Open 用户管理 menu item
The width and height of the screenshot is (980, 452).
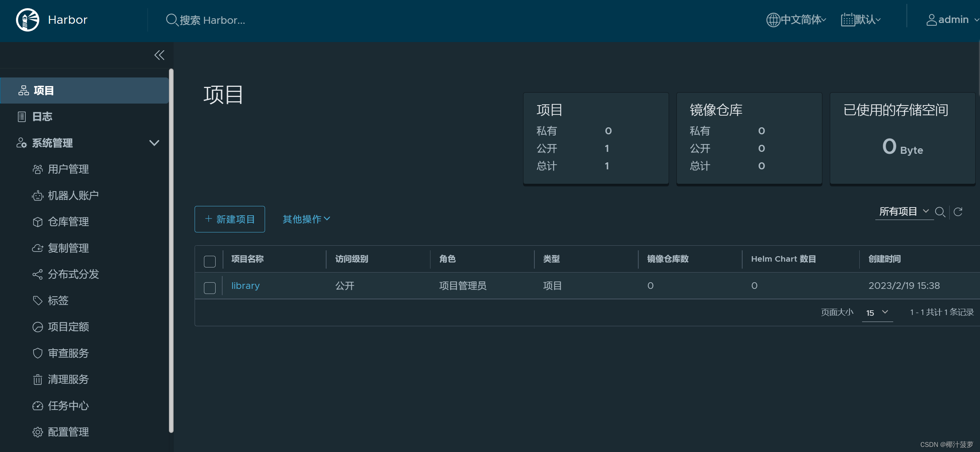[68, 169]
